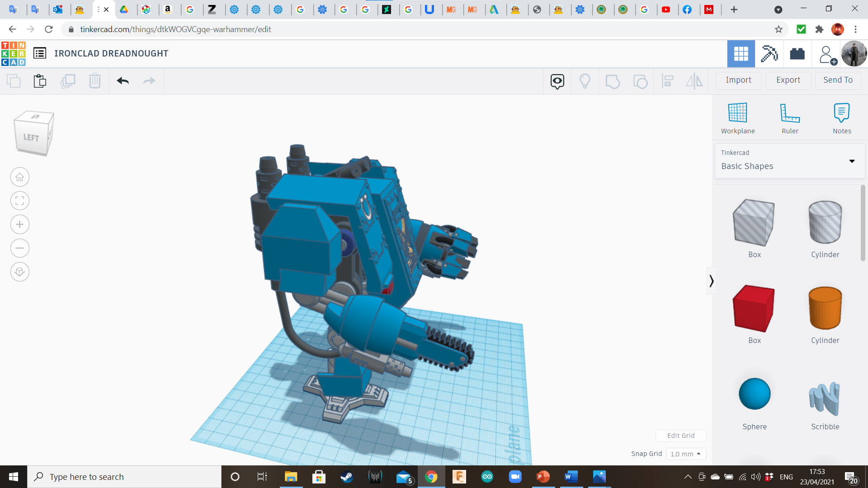Click the Zoom out minus icon

coord(20,248)
